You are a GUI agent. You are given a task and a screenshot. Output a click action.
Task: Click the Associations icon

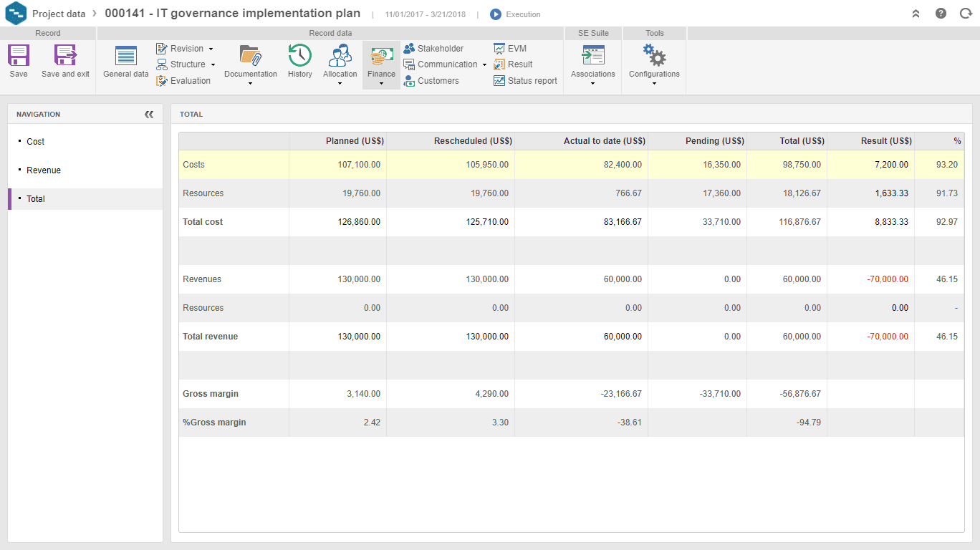593,56
